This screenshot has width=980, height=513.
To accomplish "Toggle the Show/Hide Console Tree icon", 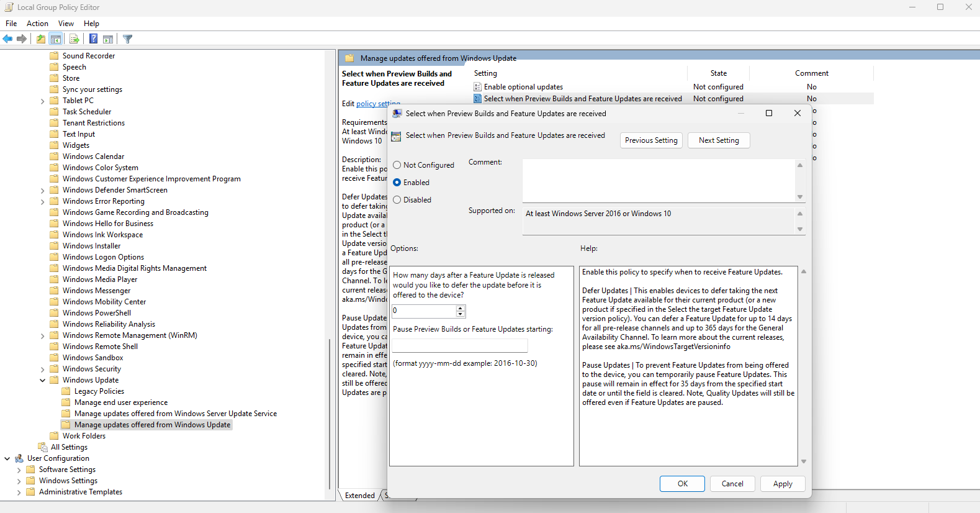I will coord(56,39).
